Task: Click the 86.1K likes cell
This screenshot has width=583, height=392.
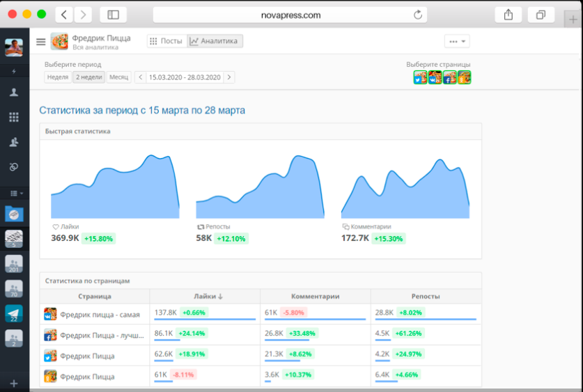Action: (x=205, y=335)
